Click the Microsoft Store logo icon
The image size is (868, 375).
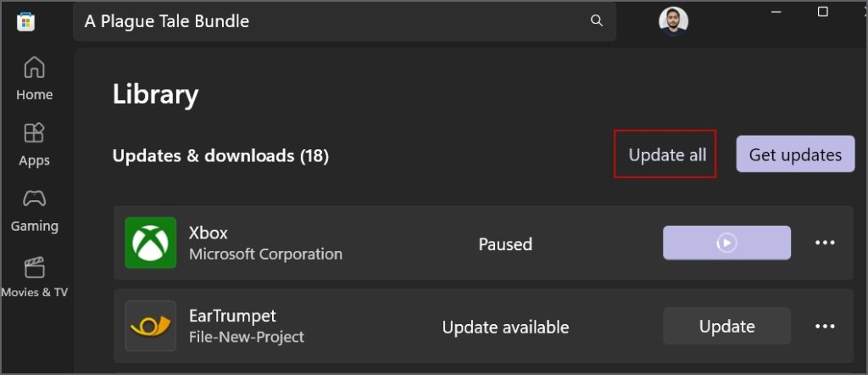(25, 21)
